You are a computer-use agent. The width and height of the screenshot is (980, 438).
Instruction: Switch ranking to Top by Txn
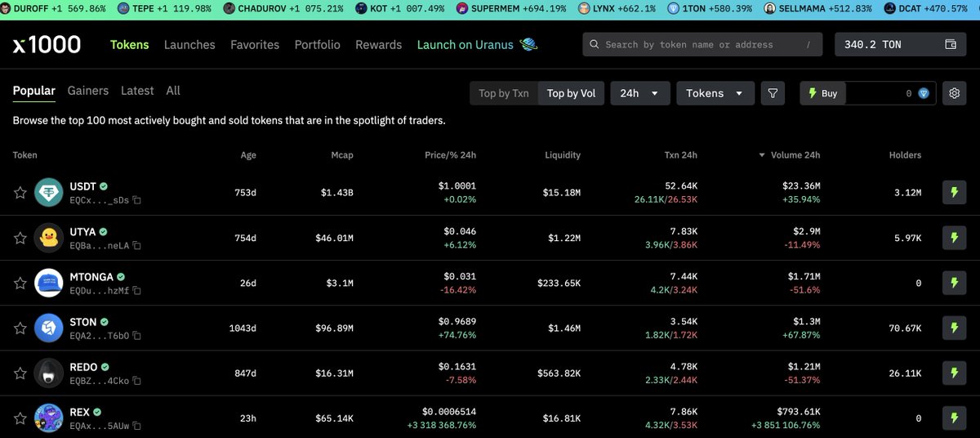[503, 93]
